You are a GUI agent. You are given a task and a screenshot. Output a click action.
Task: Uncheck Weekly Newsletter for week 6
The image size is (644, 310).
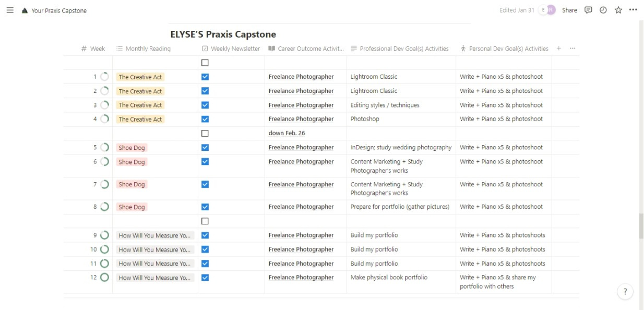pyautogui.click(x=205, y=162)
